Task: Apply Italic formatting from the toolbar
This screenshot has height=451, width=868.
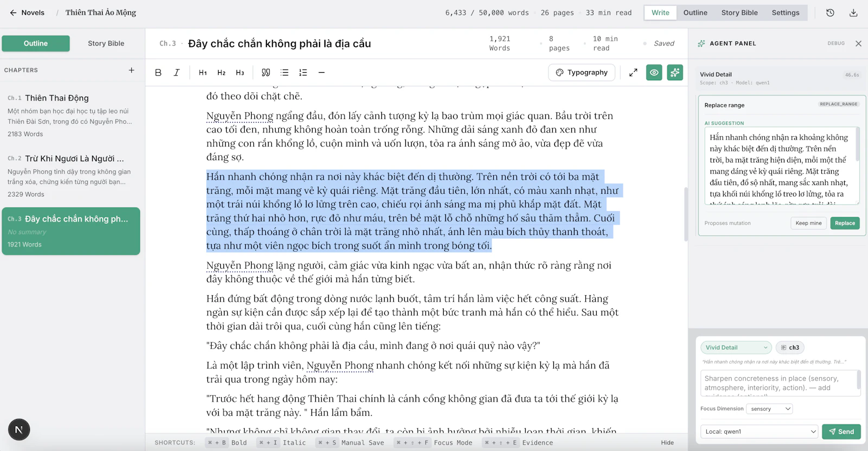Action: coord(176,72)
